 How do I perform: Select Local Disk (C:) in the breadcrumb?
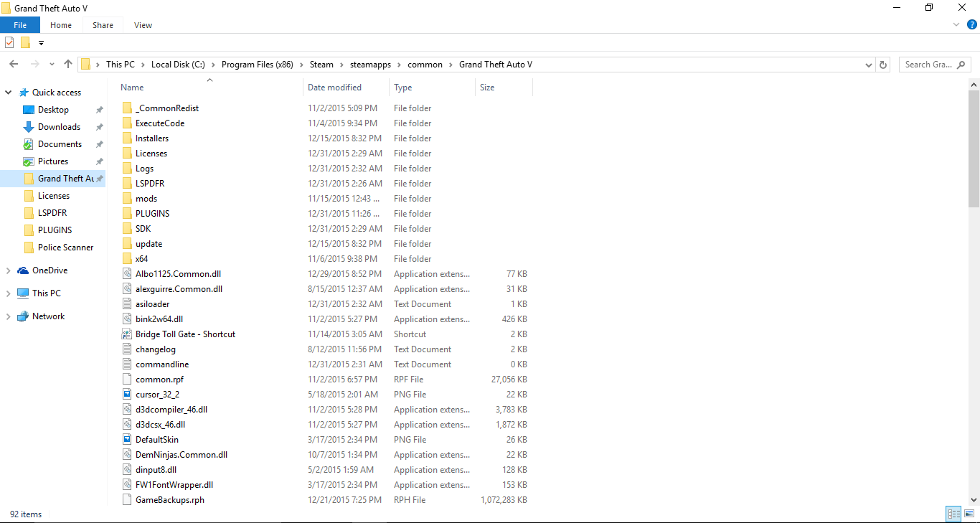coord(179,65)
